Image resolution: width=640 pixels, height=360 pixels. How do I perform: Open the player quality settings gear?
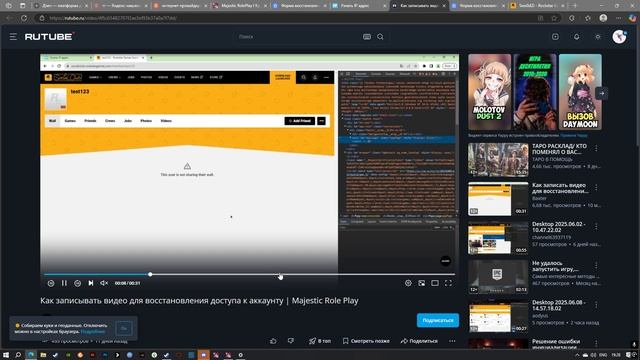click(x=408, y=283)
